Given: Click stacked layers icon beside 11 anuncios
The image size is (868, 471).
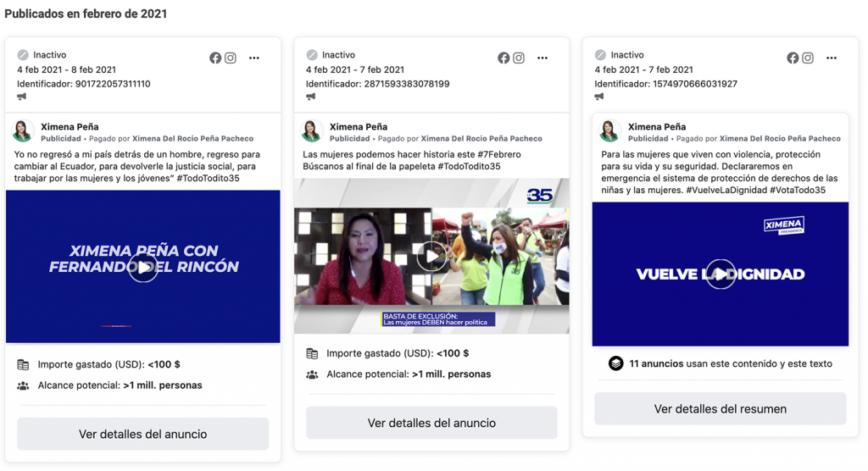Looking at the screenshot, I should pos(616,363).
